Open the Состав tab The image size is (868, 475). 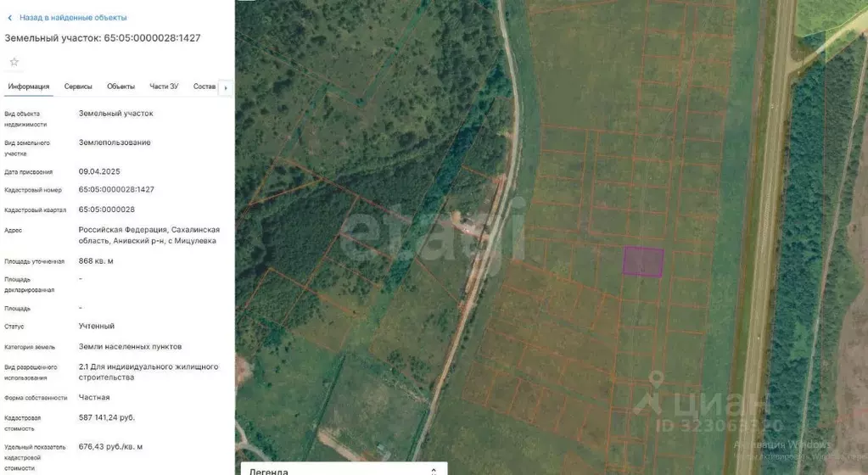click(204, 87)
